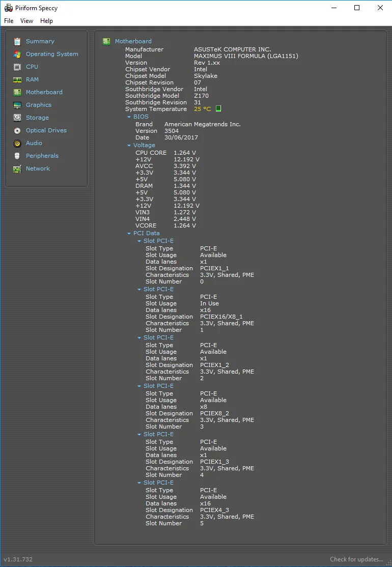This screenshot has width=392, height=567.
Task: Open the View menu
Action: (x=26, y=21)
